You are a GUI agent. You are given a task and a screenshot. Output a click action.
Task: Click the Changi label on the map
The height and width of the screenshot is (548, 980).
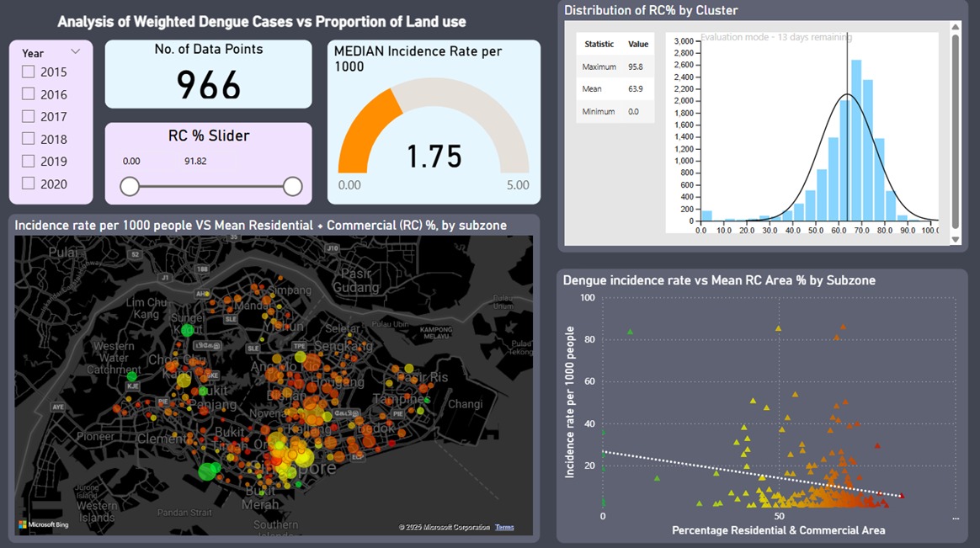pos(465,404)
